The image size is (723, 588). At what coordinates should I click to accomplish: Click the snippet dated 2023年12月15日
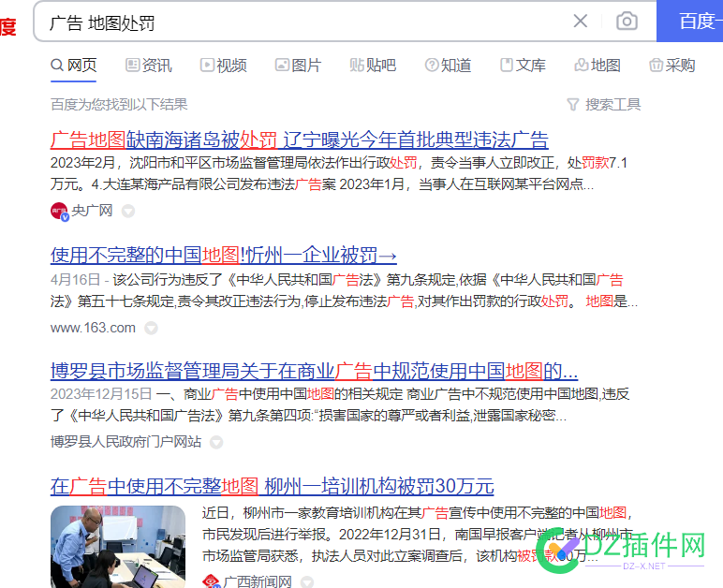(x=340, y=404)
